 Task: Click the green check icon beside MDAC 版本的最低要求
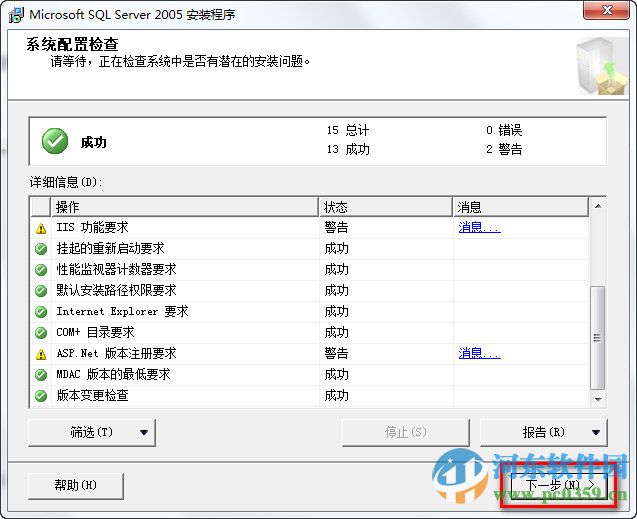pyautogui.click(x=41, y=375)
